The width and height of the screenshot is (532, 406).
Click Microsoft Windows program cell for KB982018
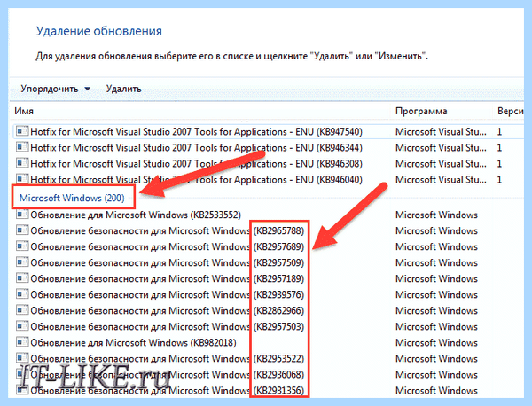[x=436, y=342]
